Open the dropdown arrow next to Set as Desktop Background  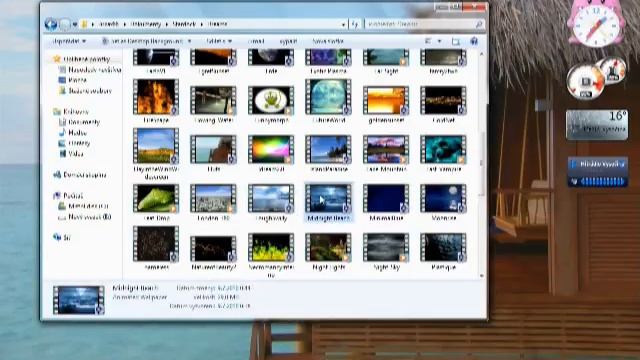tap(189, 41)
